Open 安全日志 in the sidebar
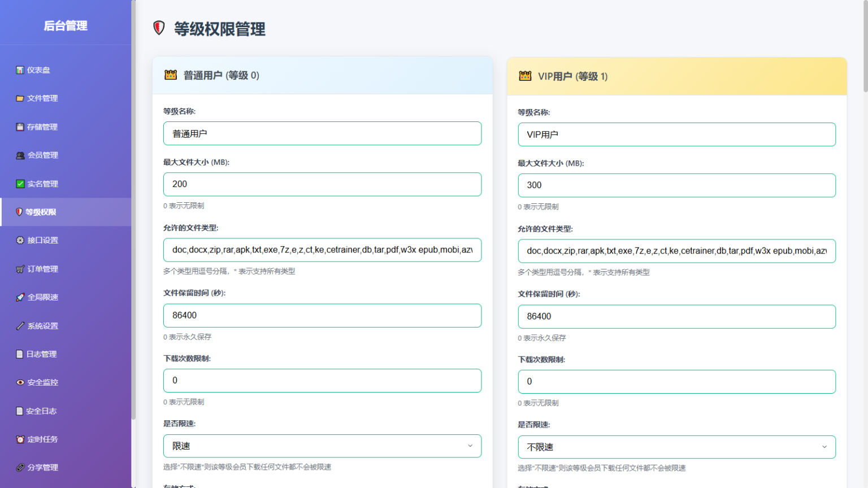This screenshot has width=868, height=488. pyautogui.click(x=41, y=411)
